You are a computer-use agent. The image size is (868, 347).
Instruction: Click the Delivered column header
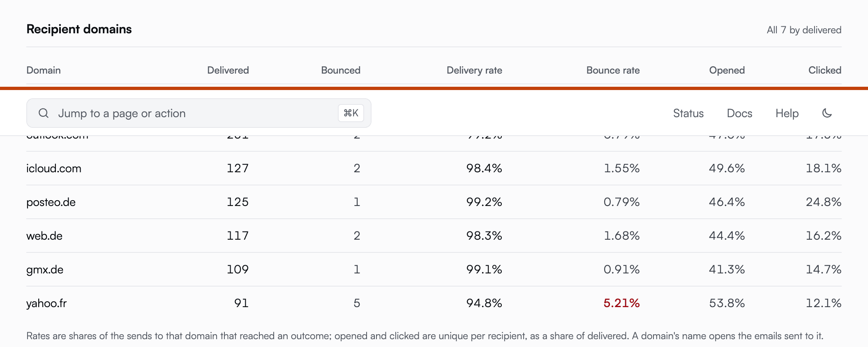(x=228, y=70)
